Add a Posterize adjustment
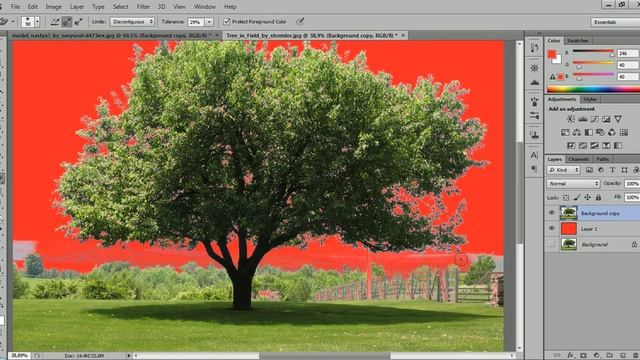This screenshot has height=360, width=640. pyautogui.click(x=583, y=145)
